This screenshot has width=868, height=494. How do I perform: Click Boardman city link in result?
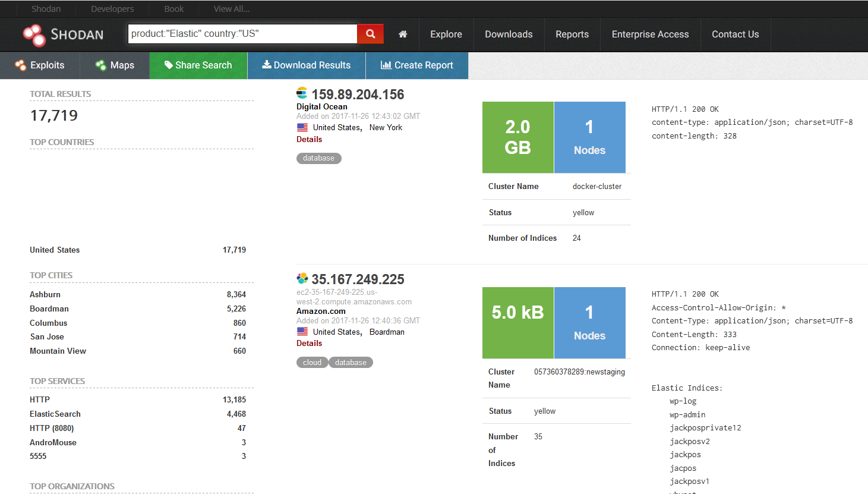pyautogui.click(x=387, y=332)
